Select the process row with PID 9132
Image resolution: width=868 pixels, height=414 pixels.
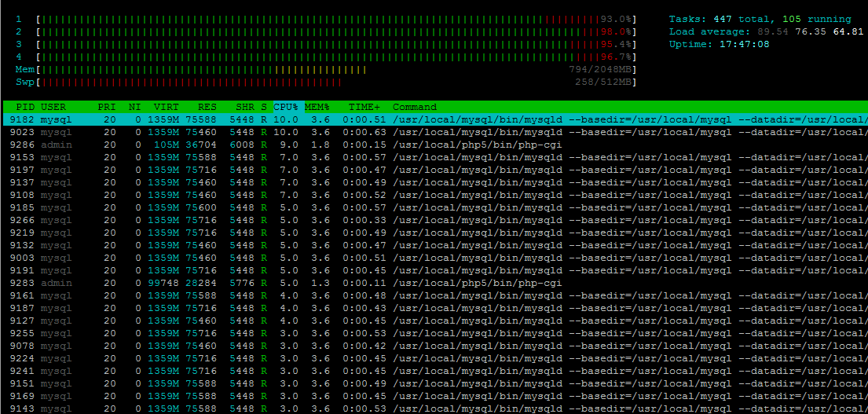435,245
